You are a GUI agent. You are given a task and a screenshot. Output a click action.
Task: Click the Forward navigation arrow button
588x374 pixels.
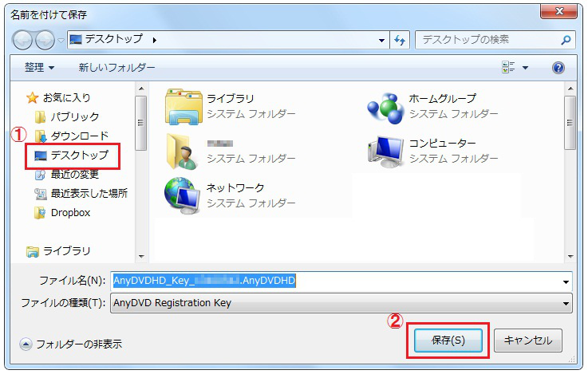pyautogui.click(x=45, y=40)
